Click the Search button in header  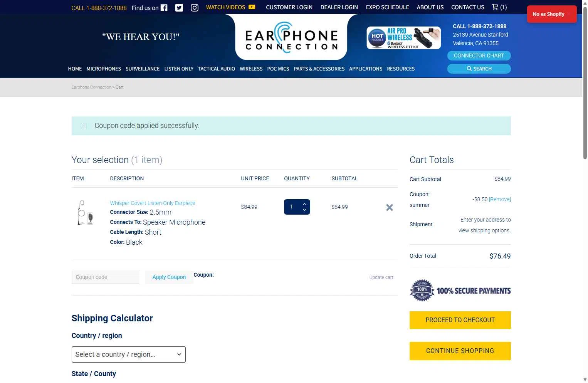pos(479,69)
